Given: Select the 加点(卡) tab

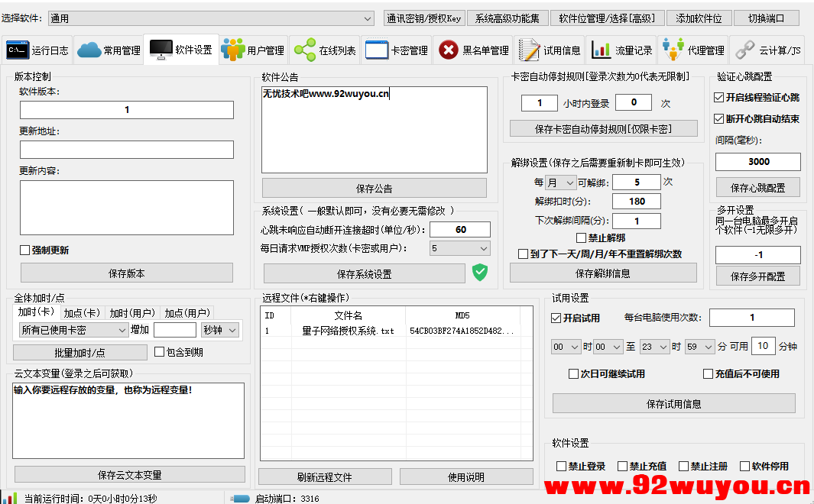Looking at the screenshot, I should 84,312.
